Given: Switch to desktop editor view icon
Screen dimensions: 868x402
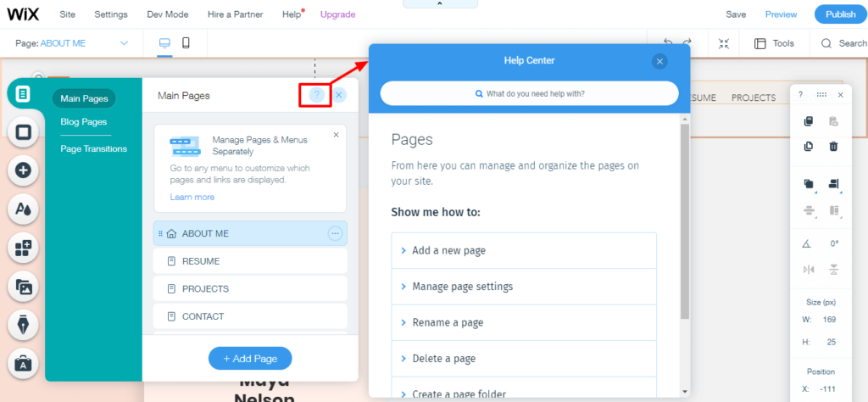Looking at the screenshot, I should 164,43.
